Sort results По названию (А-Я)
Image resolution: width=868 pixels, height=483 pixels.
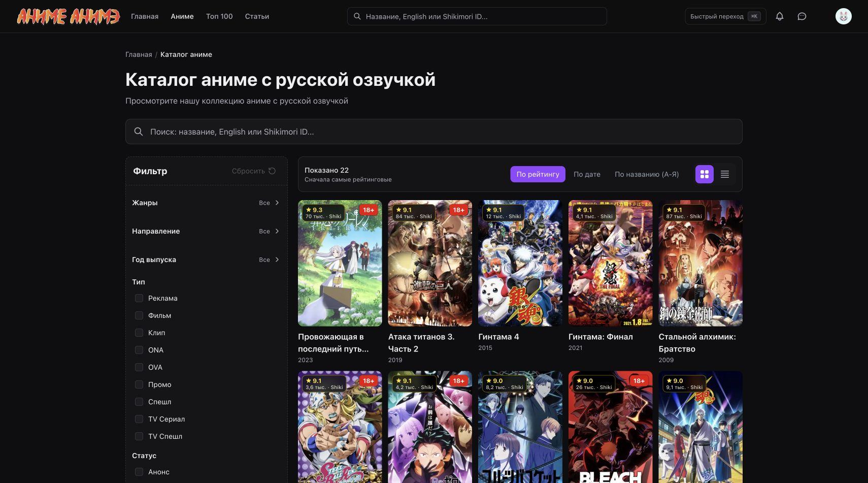[647, 174]
